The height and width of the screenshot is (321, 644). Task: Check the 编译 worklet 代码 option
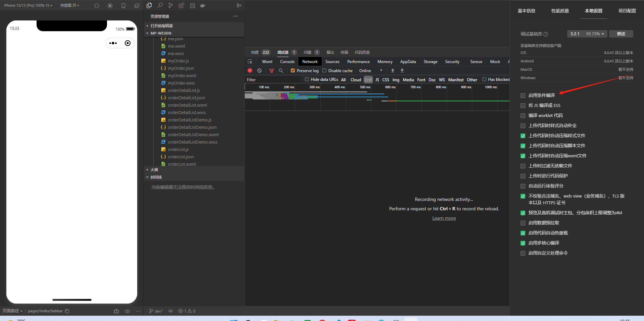point(523,116)
